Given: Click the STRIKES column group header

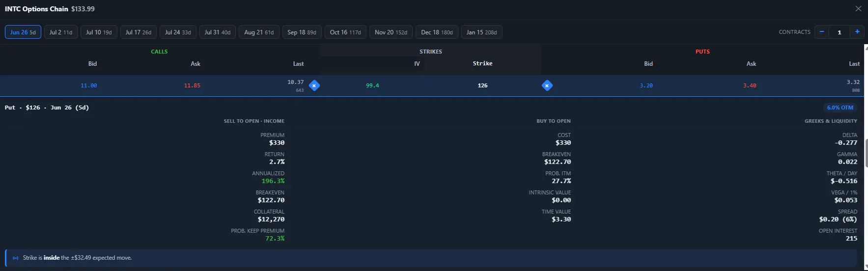Looking at the screenshot, I should (431, 52).
